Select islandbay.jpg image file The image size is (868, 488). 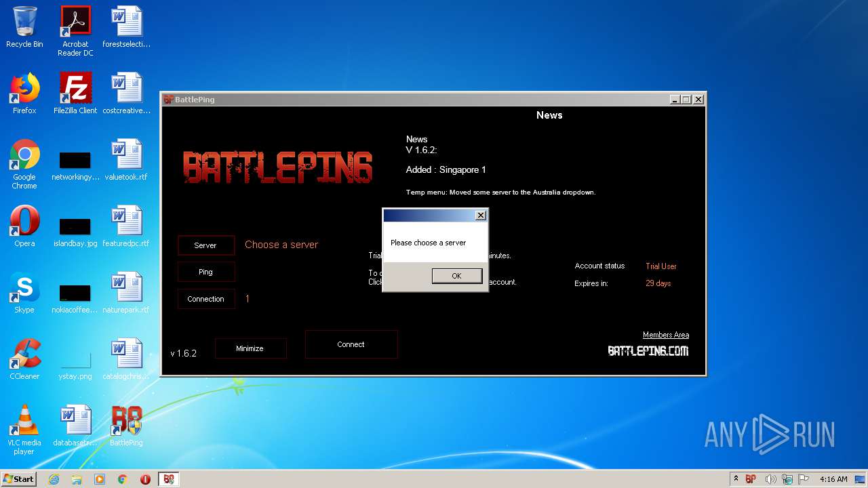point(75,232)
